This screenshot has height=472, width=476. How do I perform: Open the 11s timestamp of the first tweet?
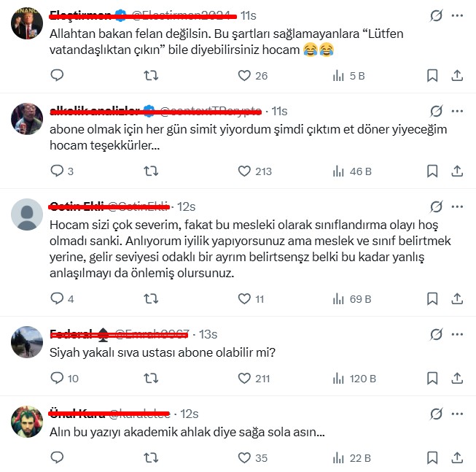point(249,15)
